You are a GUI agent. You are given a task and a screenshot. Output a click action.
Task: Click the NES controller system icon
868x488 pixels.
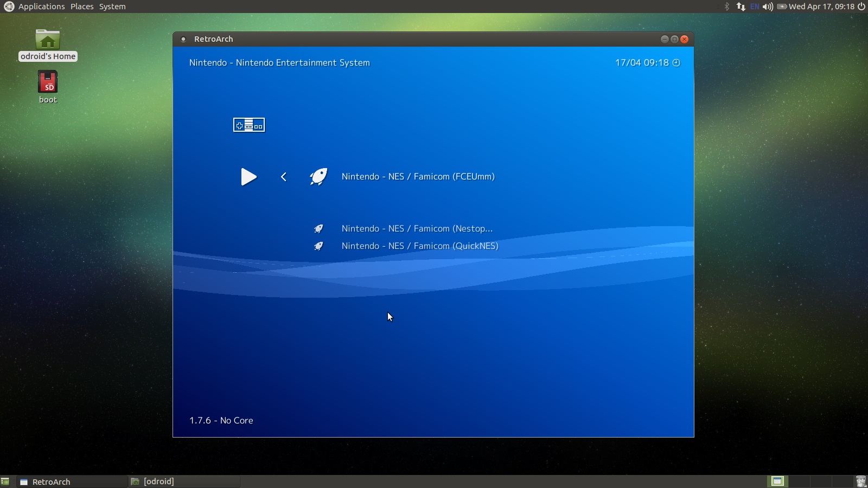click(x=249, y=125)
